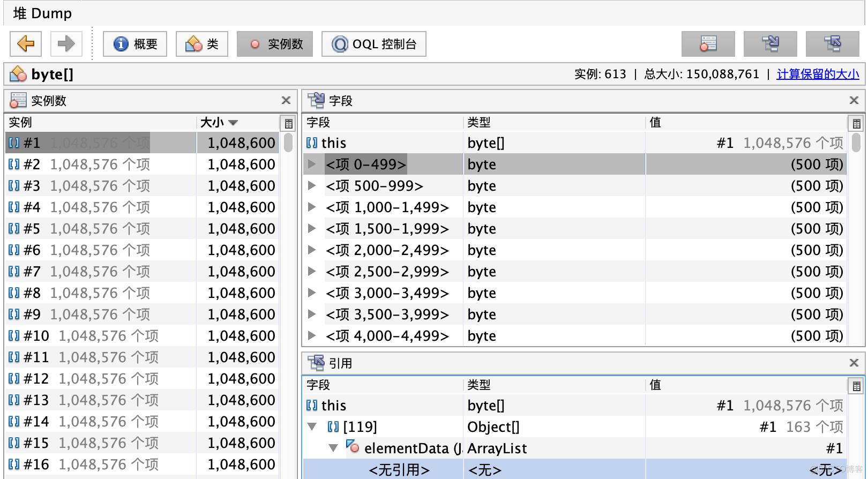Click the [119] array icon
This screenshot has height=479, width=868.
click(x=333, y=427)
